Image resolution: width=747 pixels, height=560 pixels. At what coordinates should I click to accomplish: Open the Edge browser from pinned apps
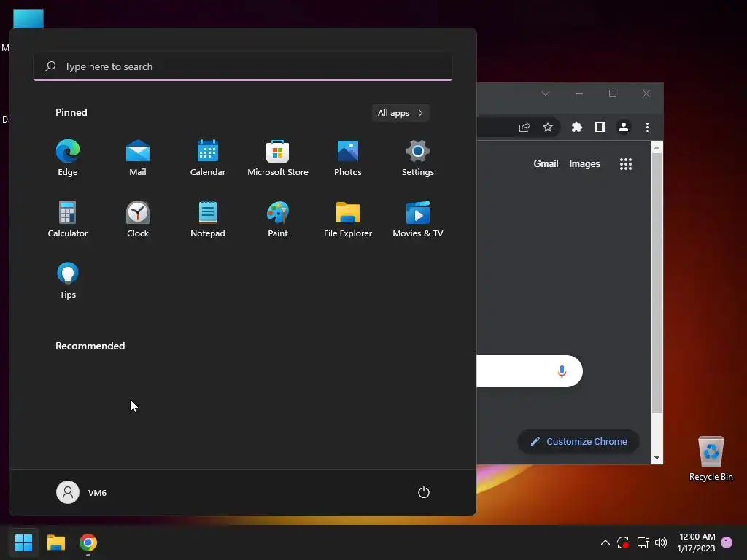pos(68,157)
